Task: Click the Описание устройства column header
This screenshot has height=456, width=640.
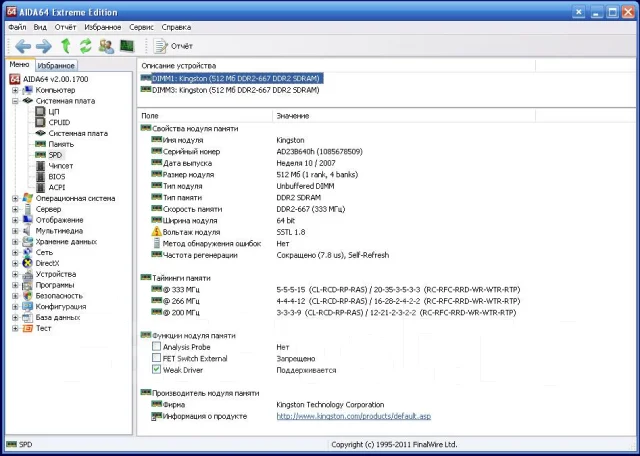Action: click(336, 65)
